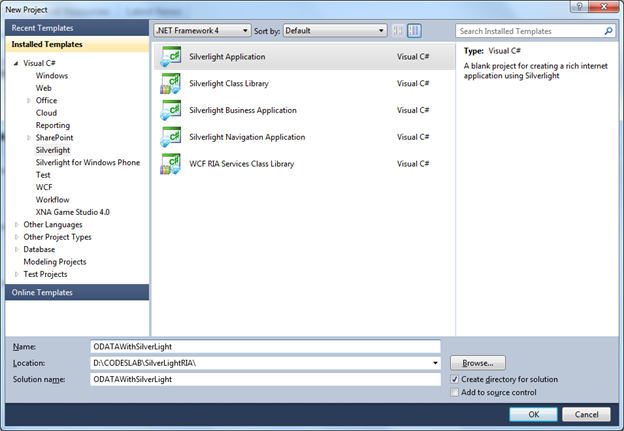Image resolution: width=624 pixels, height=431 pixels.
Task: Collapse the Visual C# tree node
Action: pyautogui.click(x=16, y=63)
